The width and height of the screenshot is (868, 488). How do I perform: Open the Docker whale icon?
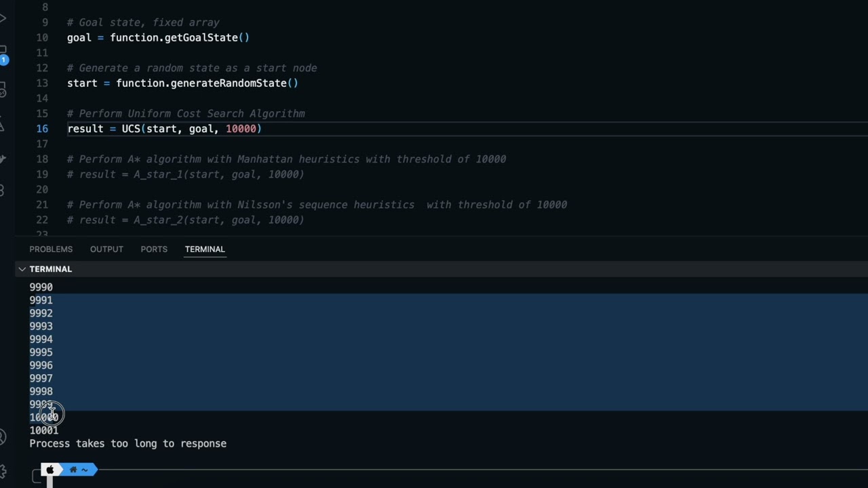(2, 159)
